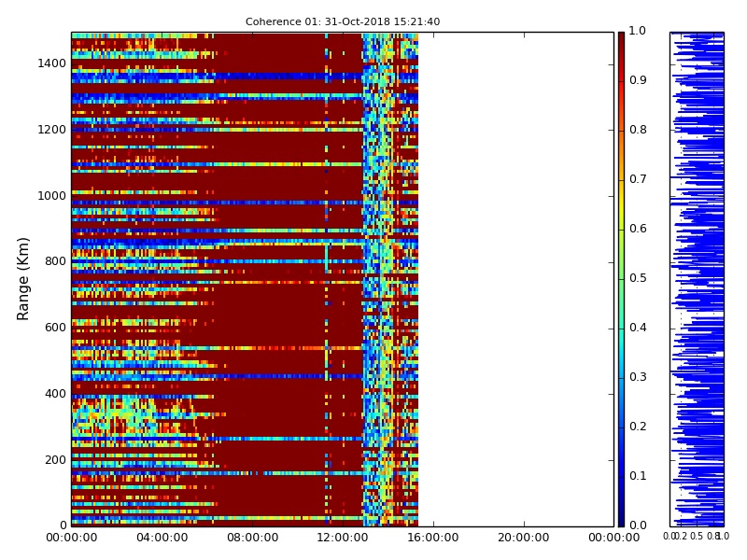The height and width of the screenshot is (560, 747).
Task: Click the 0.5 tick label under the profile plot
Action: point(697,536)
